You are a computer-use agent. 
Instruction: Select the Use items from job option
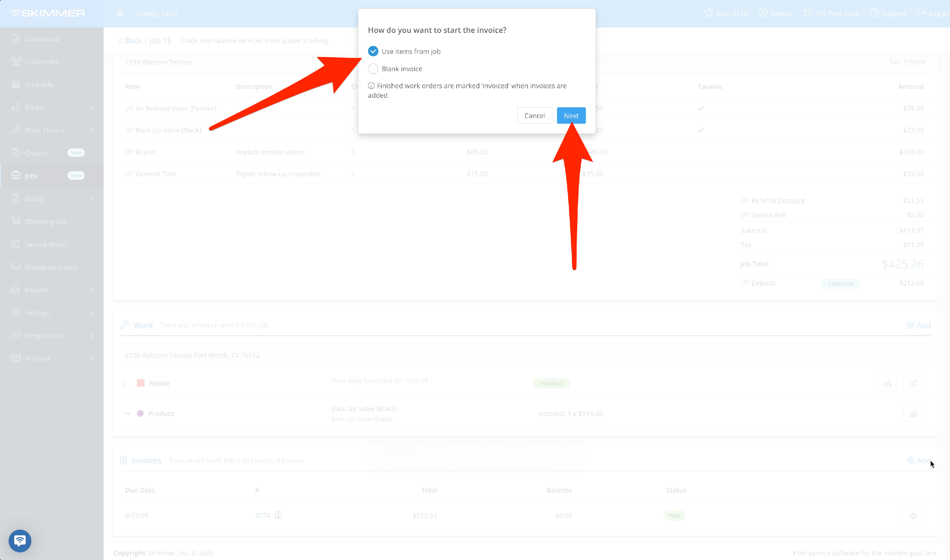[373, 51]
